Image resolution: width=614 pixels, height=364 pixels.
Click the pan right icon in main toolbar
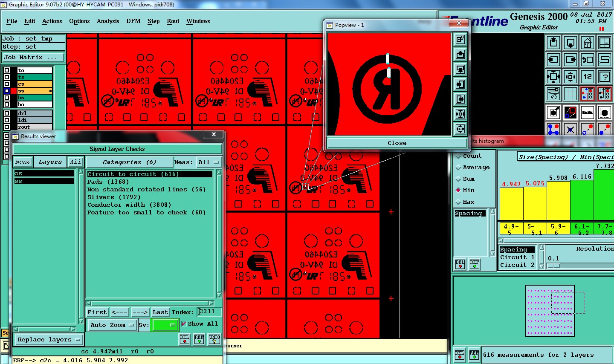tap(571, 59)
